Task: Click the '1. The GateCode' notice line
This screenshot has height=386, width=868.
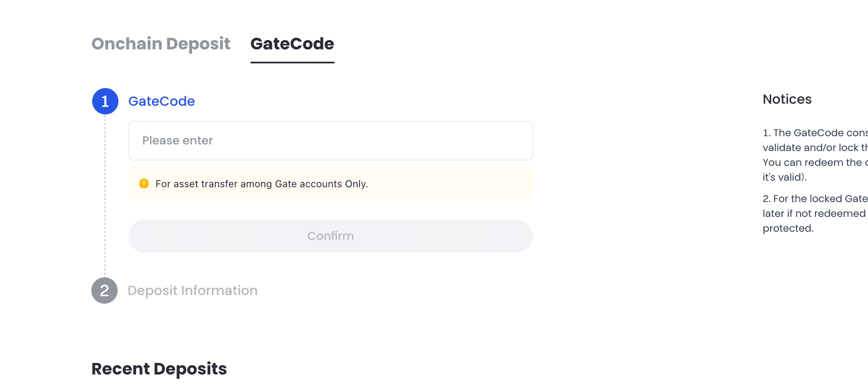Action: (815, 133)
